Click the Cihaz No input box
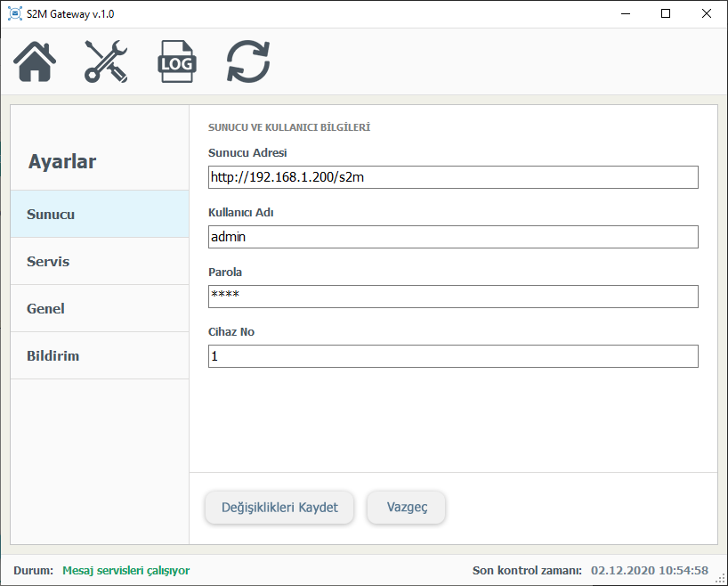 pos(452,356)
